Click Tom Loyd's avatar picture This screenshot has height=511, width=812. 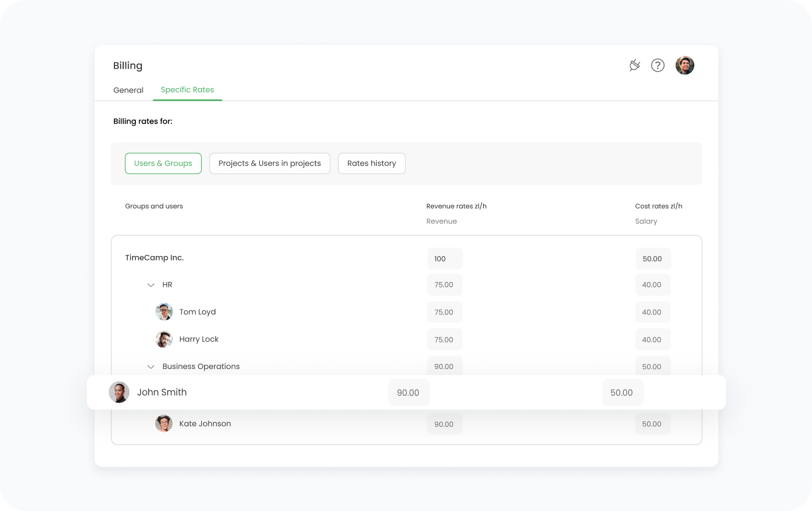pyautogui.click(x=164, y=312)
